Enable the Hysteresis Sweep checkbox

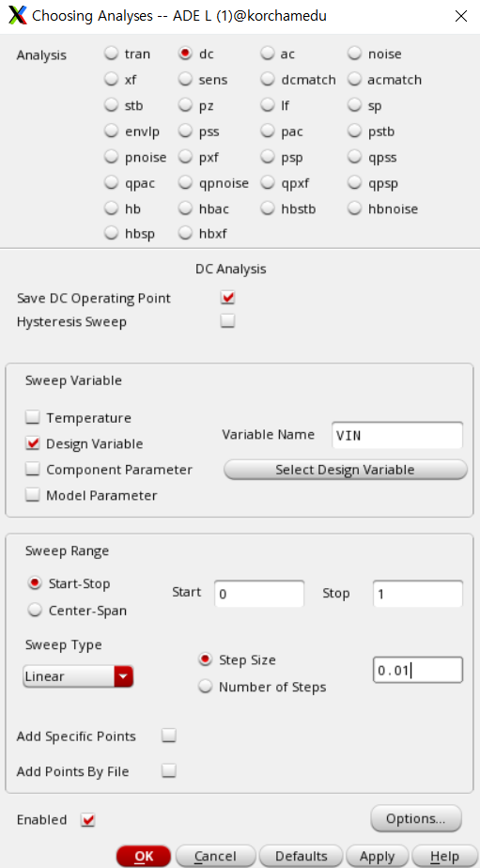pyautogui.click(x=227, y=321)
